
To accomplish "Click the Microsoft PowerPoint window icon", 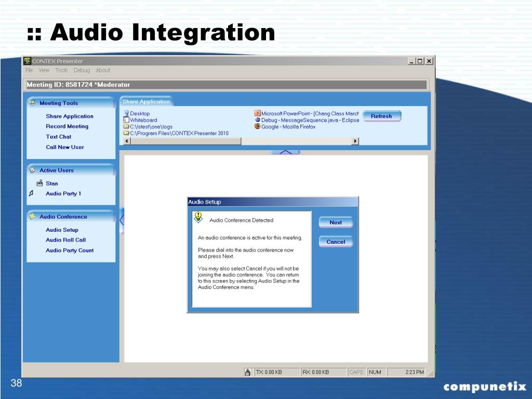I will tap(258, 113).
